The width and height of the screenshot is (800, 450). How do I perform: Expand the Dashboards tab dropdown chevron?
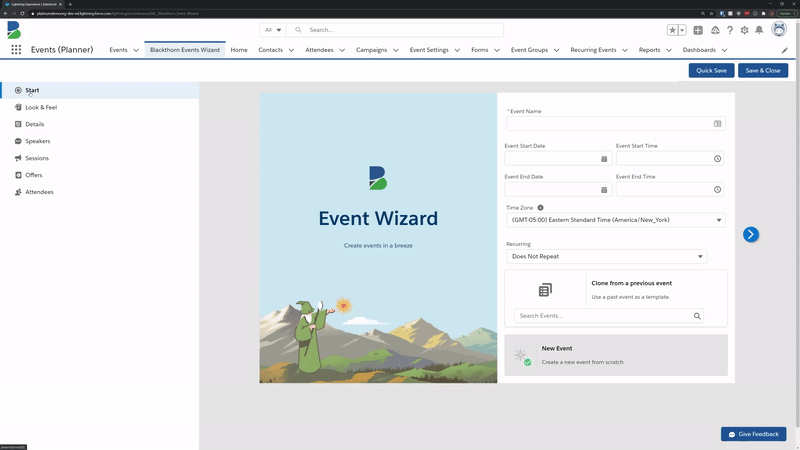pyautogui.click(x=724, y=50)
